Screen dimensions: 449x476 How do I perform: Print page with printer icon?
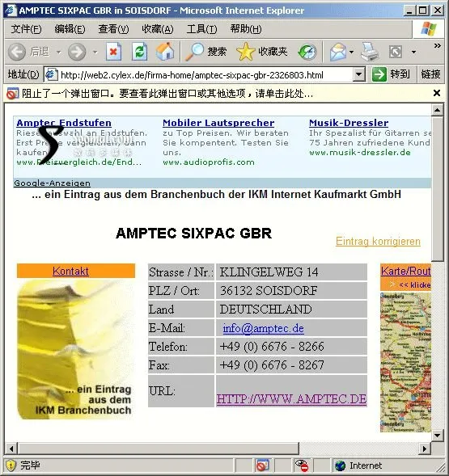pyautogui.click(x=370, y=52)
